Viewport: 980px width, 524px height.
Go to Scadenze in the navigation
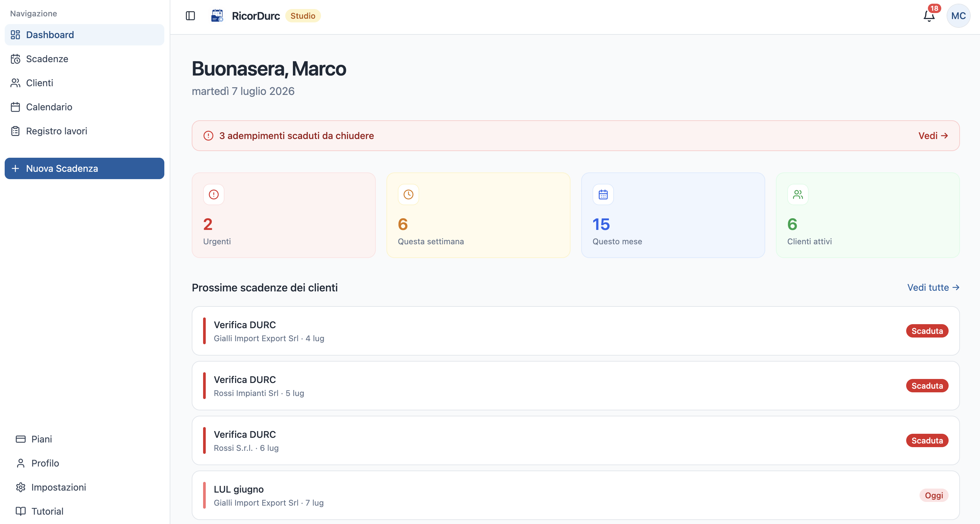(85, 59)
